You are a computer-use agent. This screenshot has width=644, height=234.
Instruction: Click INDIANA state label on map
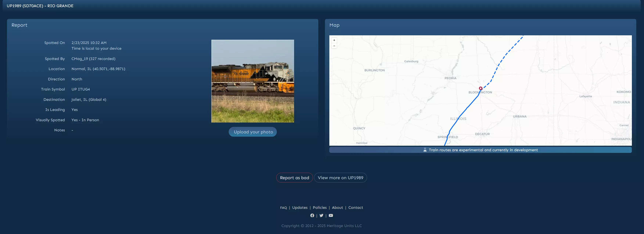[622, 102]
